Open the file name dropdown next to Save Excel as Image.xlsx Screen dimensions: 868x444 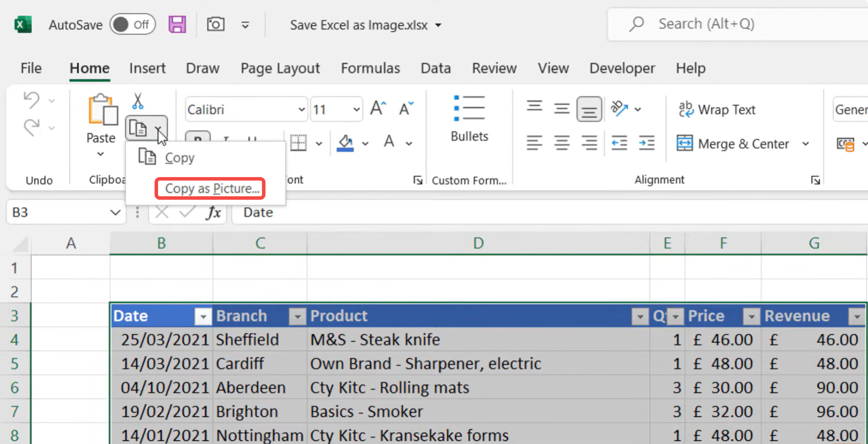point(438,25)
